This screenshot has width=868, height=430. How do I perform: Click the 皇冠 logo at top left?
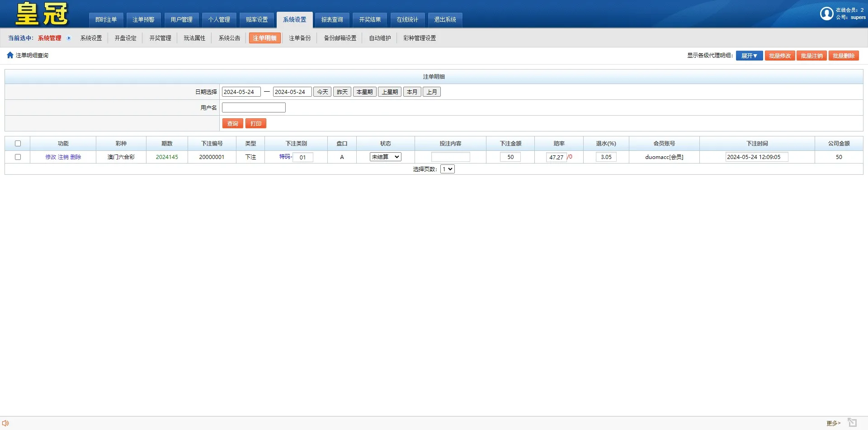pos(40,14)
